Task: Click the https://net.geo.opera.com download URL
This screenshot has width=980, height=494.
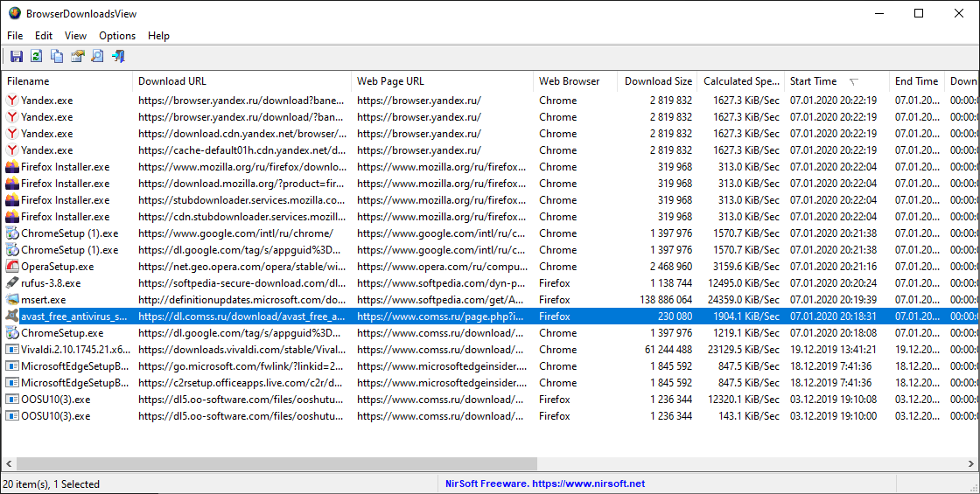Action: tap(241, 267)
